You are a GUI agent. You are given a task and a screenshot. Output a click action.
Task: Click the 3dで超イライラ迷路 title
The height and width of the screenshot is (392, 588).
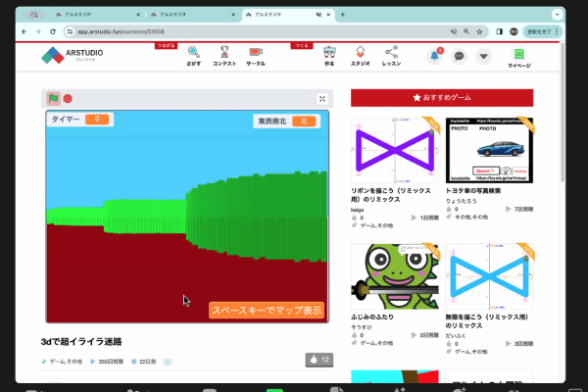(x=81, y=342)
